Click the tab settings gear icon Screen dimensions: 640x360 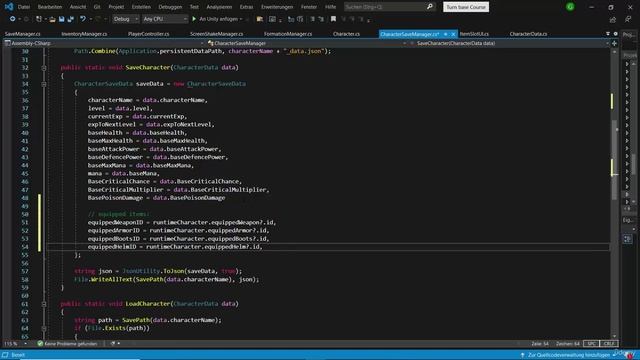pyautogui.click(x=616, y=34)
